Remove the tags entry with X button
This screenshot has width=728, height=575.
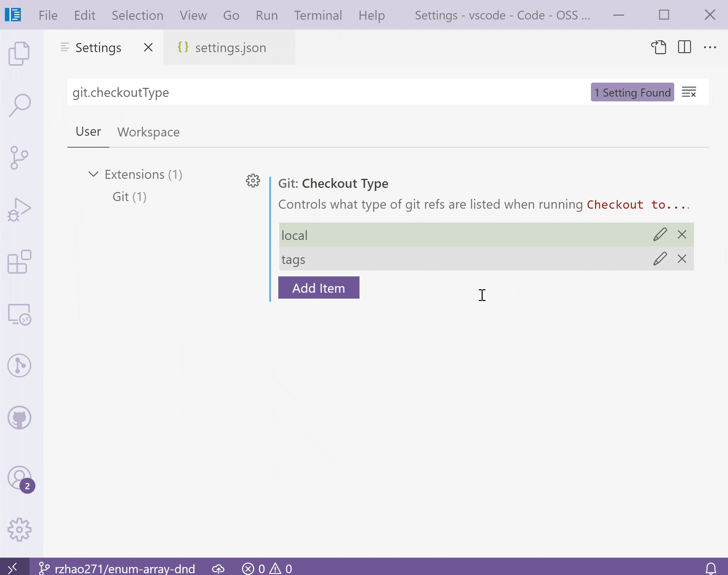(x=682, y=259)
